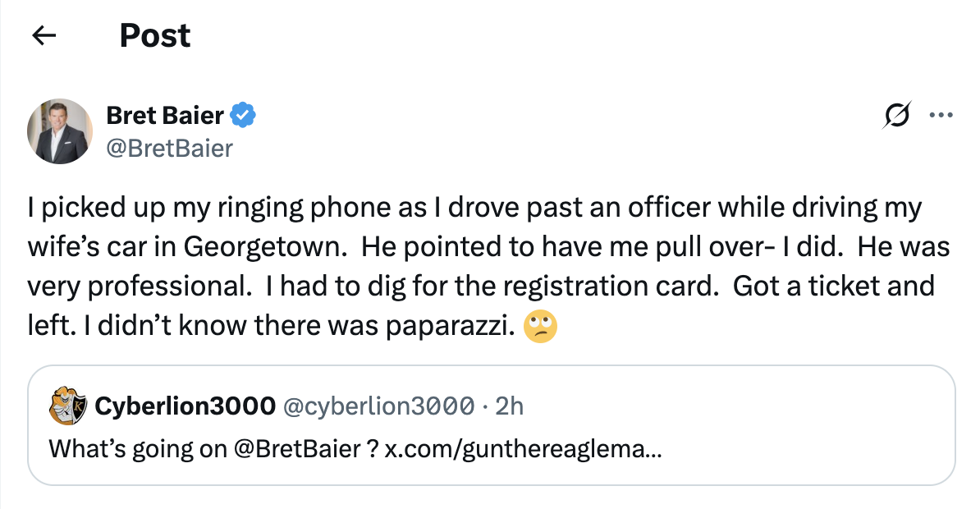Open the x.com/gunthereaglema link
This screenshot has width=980, height=509.
[523, 449]
